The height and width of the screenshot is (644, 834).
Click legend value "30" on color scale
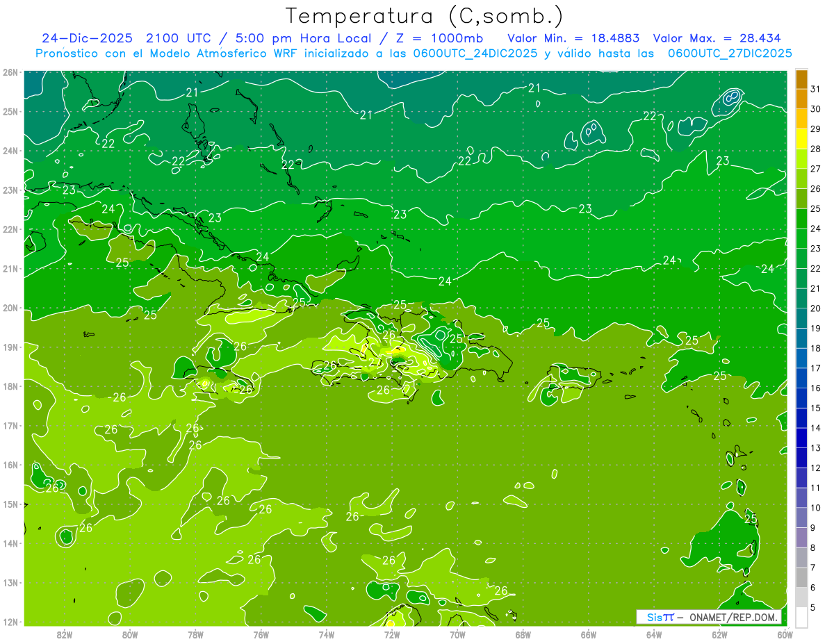click(x=816, y=108)
